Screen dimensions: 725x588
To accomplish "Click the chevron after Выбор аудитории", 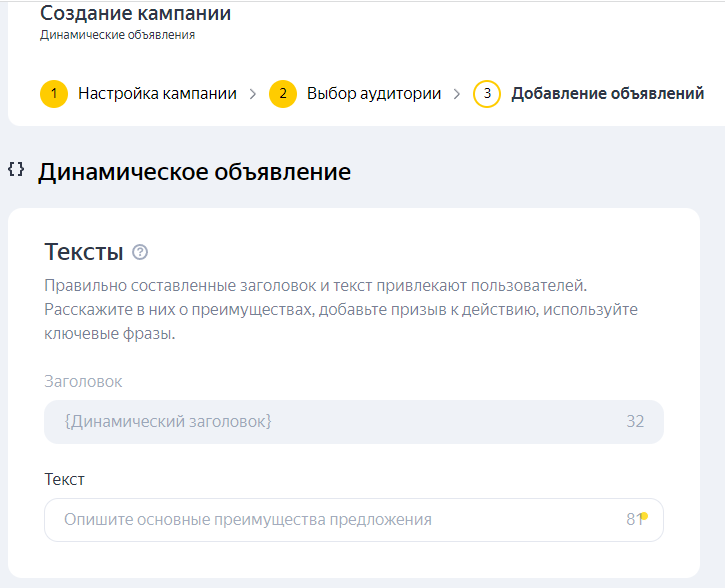I will (456, 94).
